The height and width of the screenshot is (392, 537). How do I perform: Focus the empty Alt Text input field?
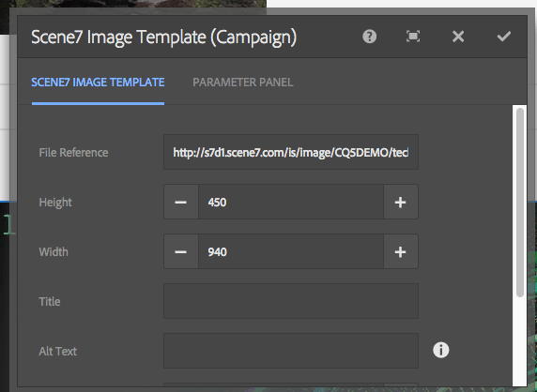tap(291, 351)
